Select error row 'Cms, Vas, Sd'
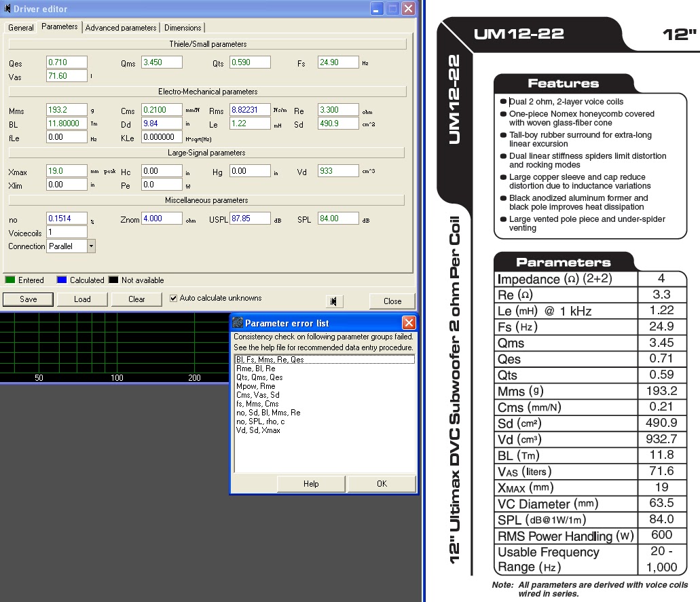Image resolution: width=700 pixels, height=602 pixels. tap(325, 395)
